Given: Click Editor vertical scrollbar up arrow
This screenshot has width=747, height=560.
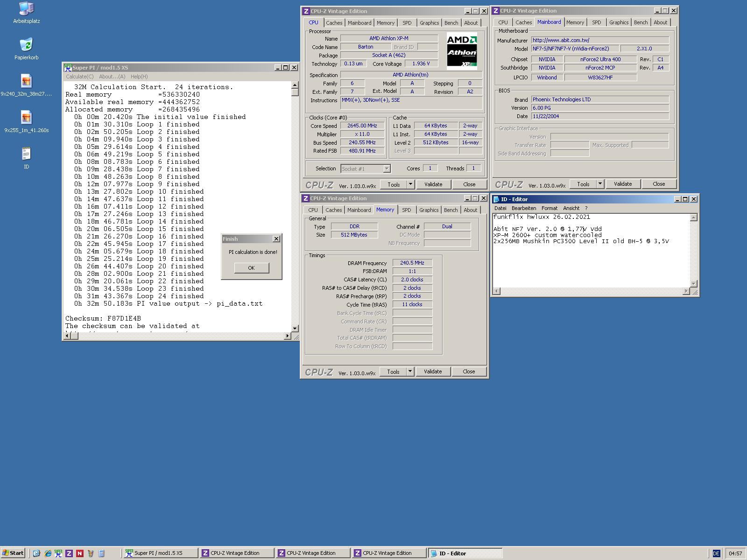Looking at the screenshot, I should [x=694, y=217].
